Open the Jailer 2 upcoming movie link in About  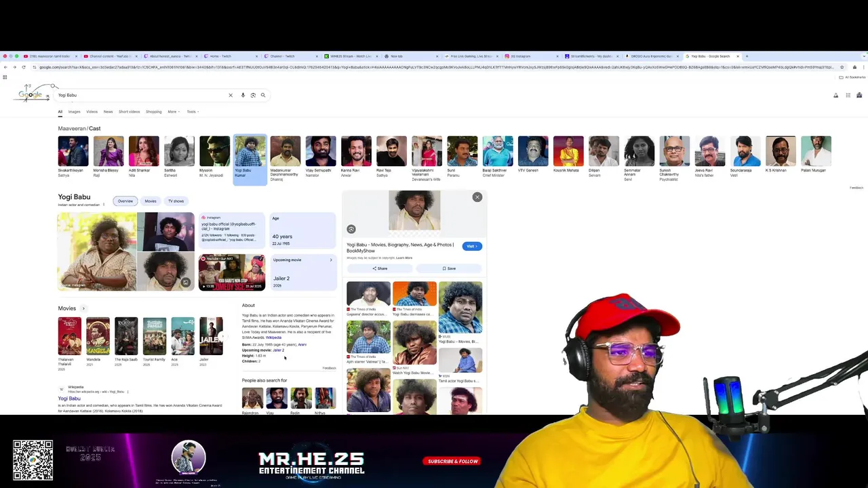[x=278, y=350]
